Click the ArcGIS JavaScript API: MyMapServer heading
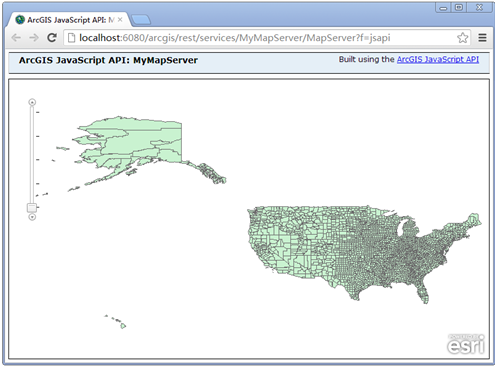Viewport: 495px width, 366px height. [108, 60]
